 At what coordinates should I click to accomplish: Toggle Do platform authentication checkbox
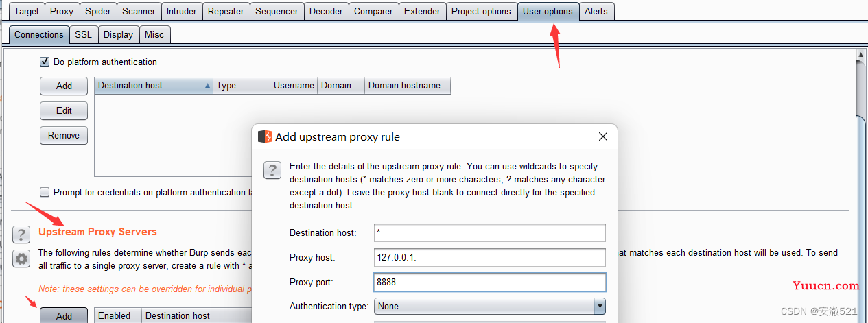tap(45, 62)
